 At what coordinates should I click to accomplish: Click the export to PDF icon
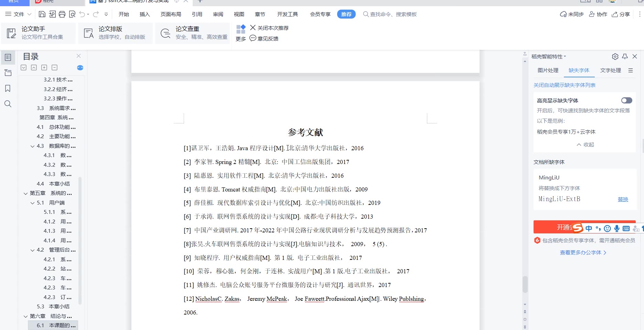coord(52,14)
